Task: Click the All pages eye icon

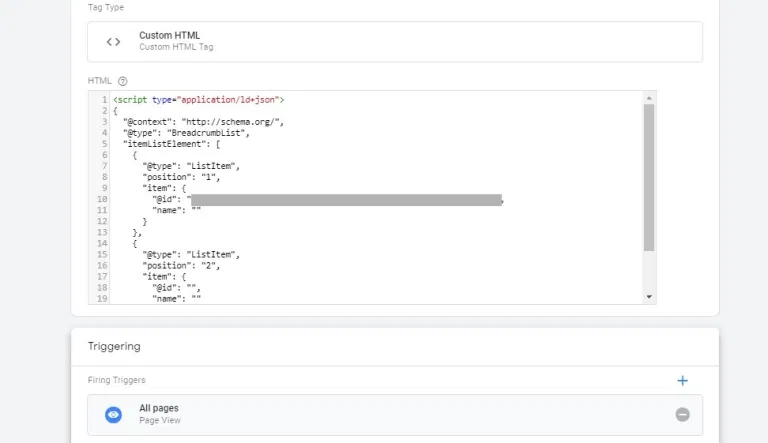Action: point(114,414)
